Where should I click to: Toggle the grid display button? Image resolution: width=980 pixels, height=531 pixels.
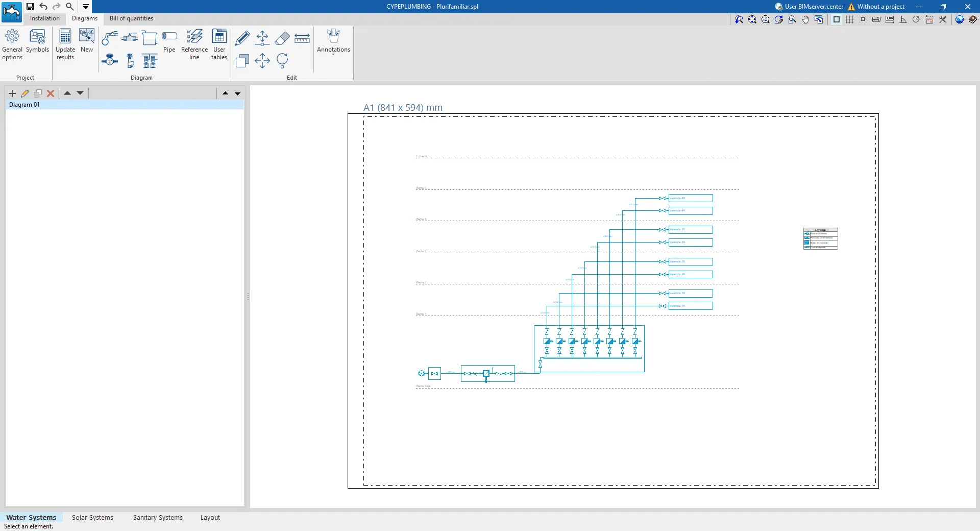point(850,20)
